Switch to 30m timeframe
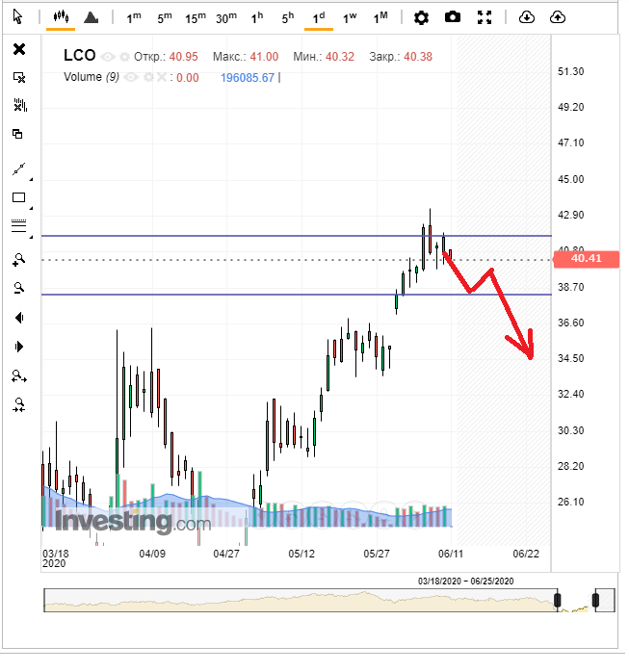This screenshot has height=672, width=629. [x=226, y=18]
